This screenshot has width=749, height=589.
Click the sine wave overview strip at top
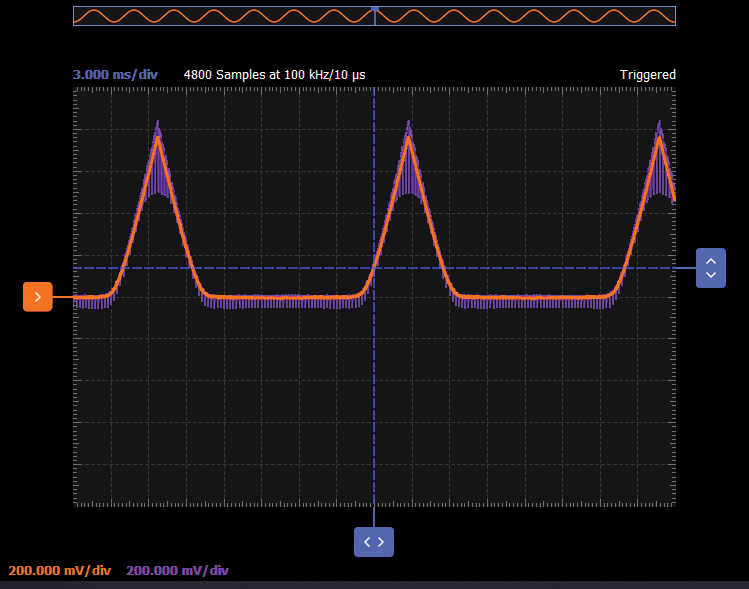click(220, 16)
